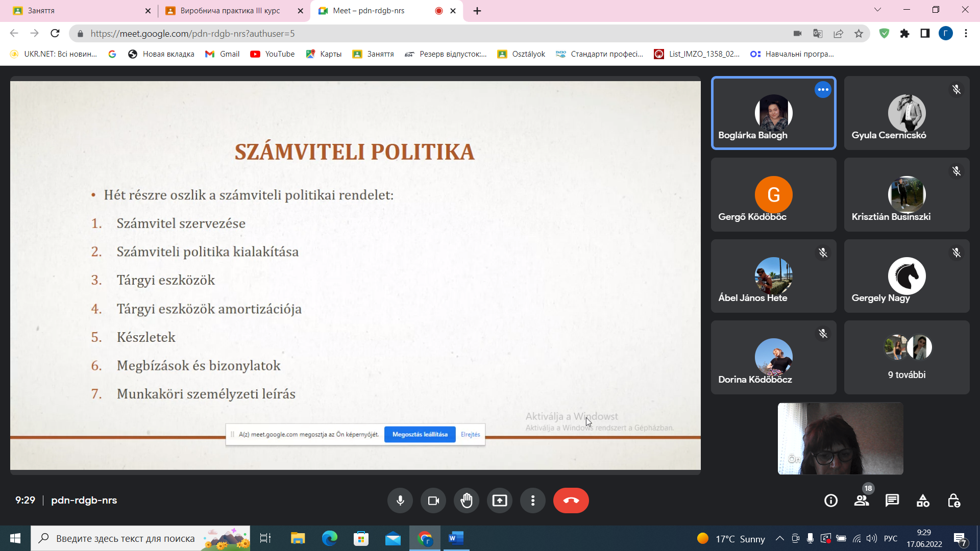Click the Elrejtés link
The width and height of the screenshot is (980, 551).
click(x=470, y=435)
